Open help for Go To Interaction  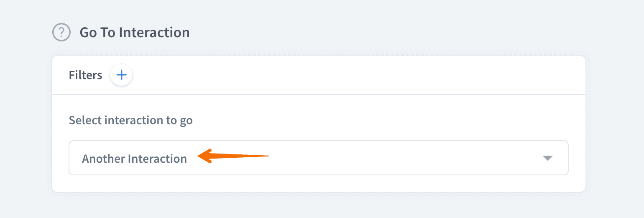pyautogui.click(x=61, y=32)
